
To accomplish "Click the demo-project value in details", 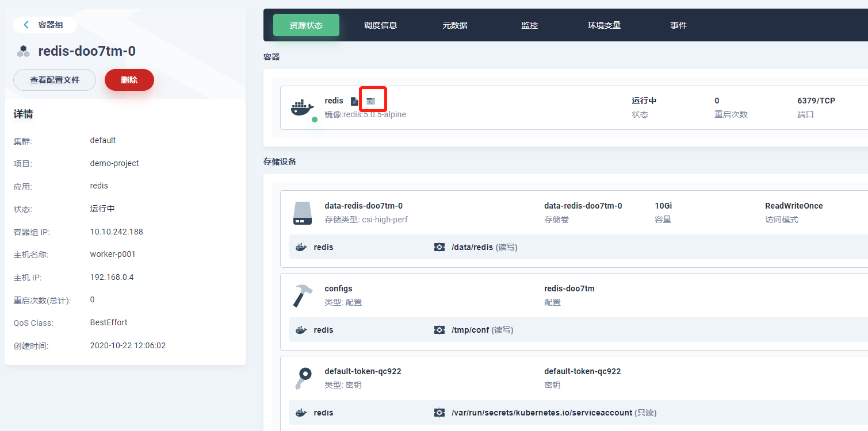I will (x=114, y=163).
